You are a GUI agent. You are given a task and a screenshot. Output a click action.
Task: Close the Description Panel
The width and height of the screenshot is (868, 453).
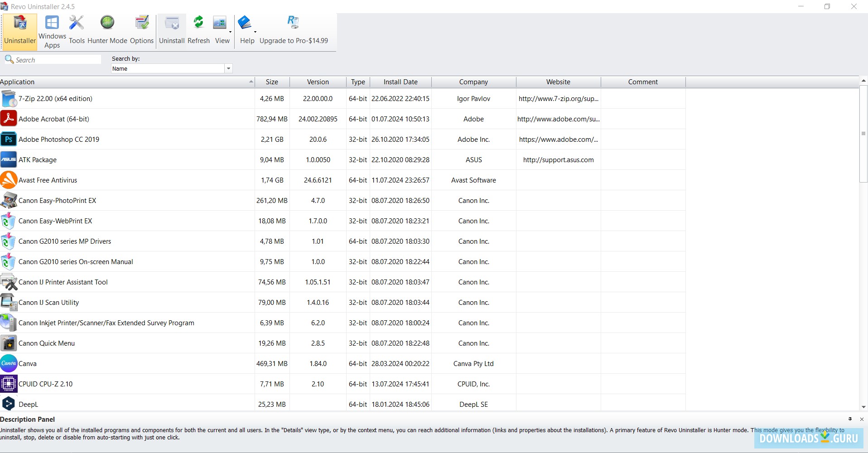(x=861, y=419)
